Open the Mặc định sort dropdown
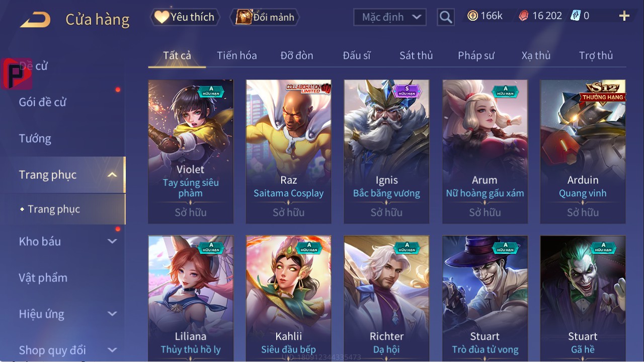Screen dimensions: 644x362 [389, 17]
